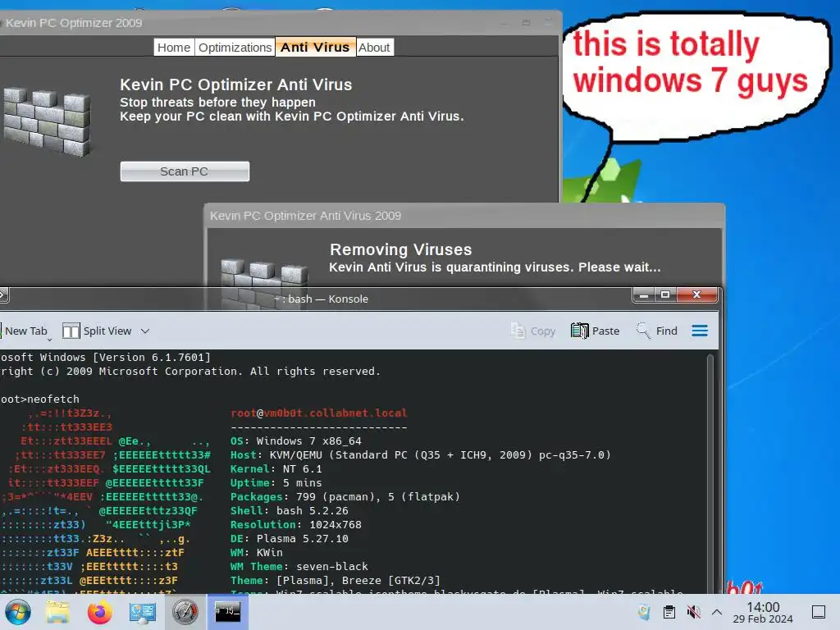Screen dimensions: 840x630
Task: Select the Anti Virus tab
Action: pyautogui.click(x=315, y=47)
